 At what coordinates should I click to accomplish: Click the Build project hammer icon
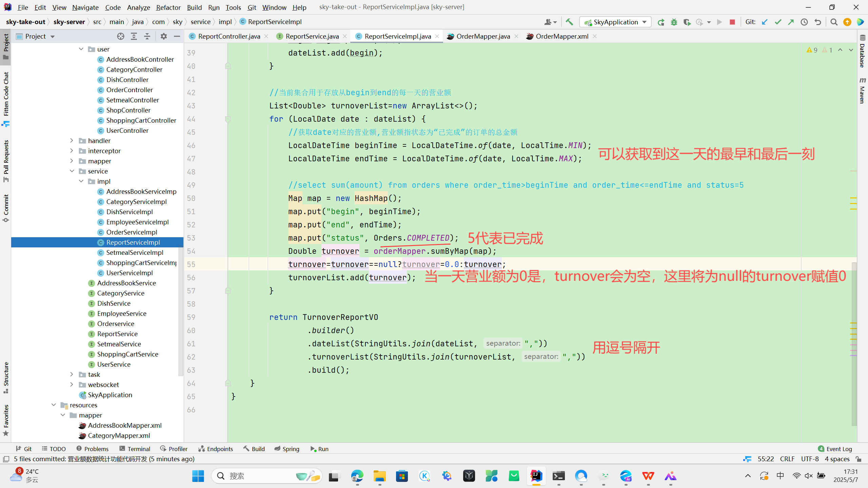(x=569, y=22)
